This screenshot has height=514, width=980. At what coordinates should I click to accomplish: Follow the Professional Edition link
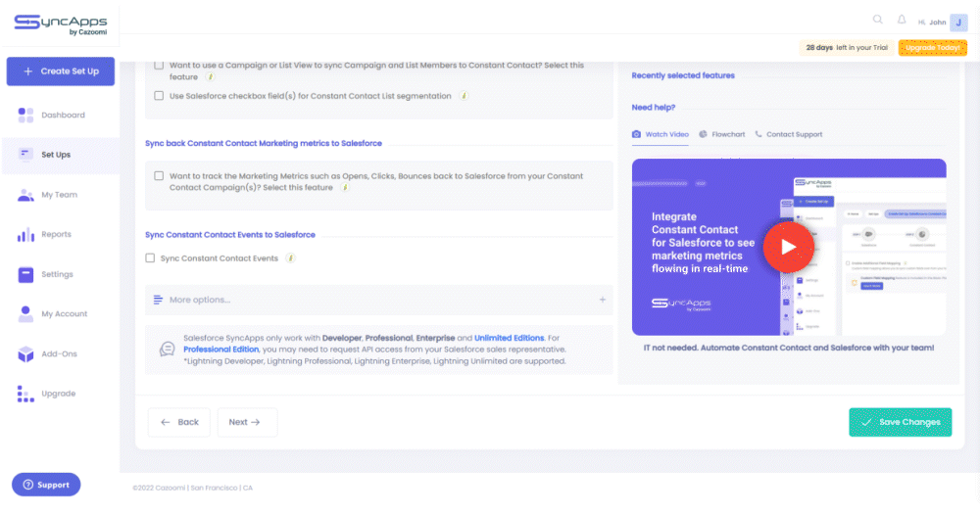220,350
